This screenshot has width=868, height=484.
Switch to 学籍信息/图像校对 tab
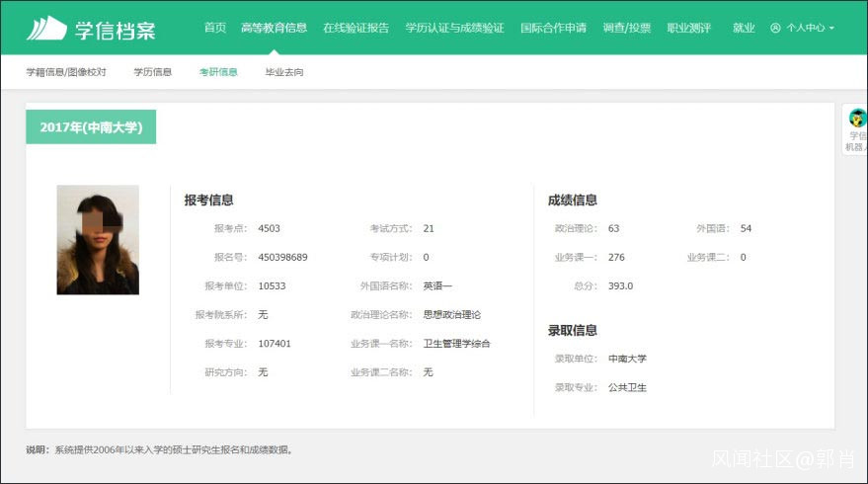(x=66, y=72)
